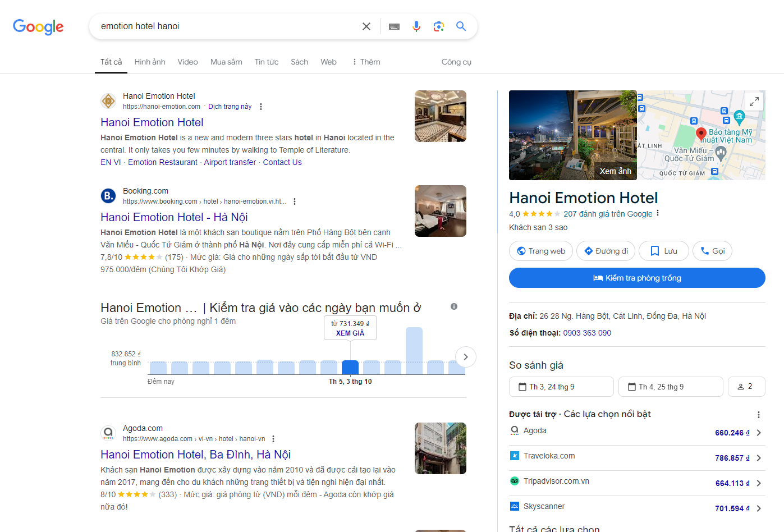Save hotel with Lưu button

pyautogui.click(x=663, y=251)
